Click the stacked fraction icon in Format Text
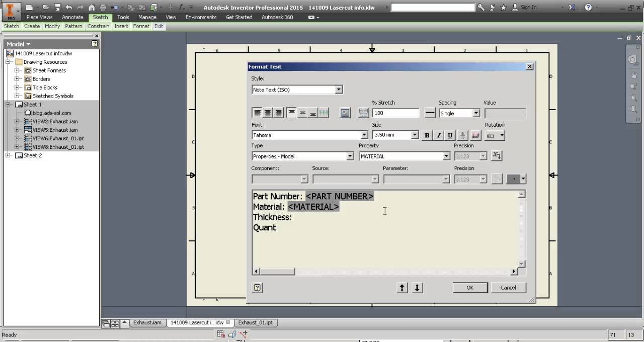The image size is (644, 342). [x=462, y=135]
